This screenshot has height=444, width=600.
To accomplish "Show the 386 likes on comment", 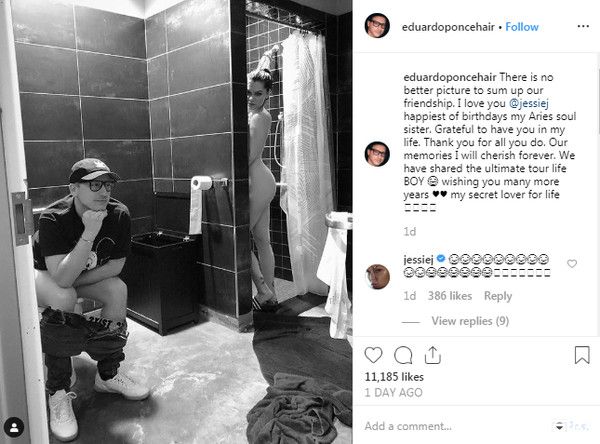I will pos(450,296).
